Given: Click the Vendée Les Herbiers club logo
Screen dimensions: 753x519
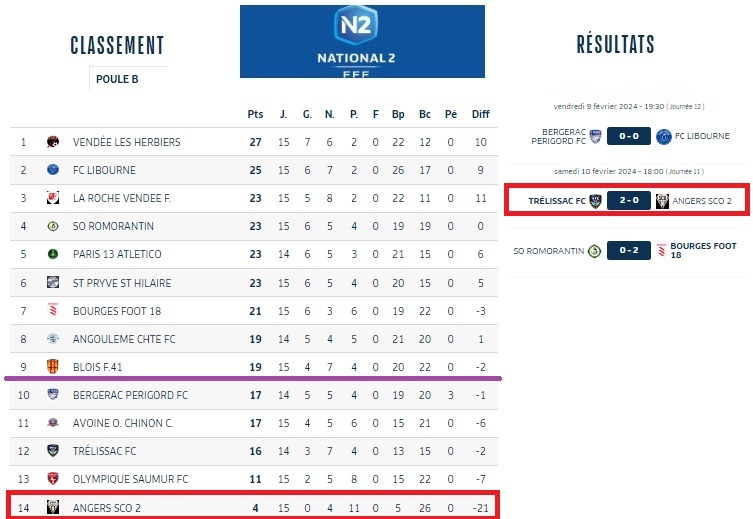Looking at the screenshot, I should [x=53, y=142].
